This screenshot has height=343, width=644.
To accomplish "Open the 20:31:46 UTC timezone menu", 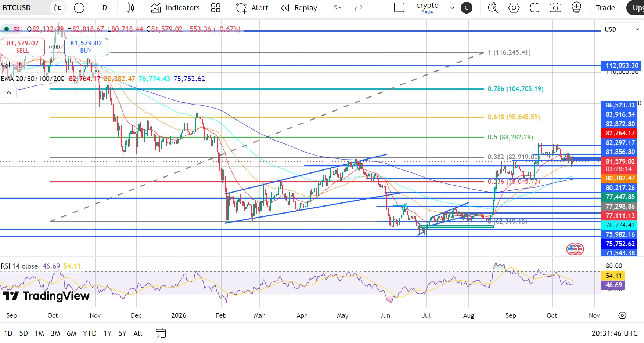I will [615, 333].
